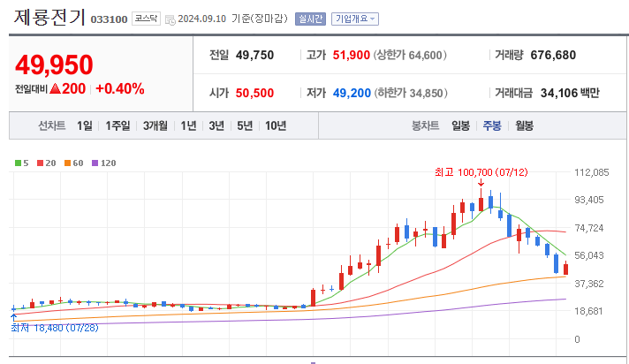The image size is (629, 364).
Task: Switch to the 주봉 candle chart
Action: point(492,126)
